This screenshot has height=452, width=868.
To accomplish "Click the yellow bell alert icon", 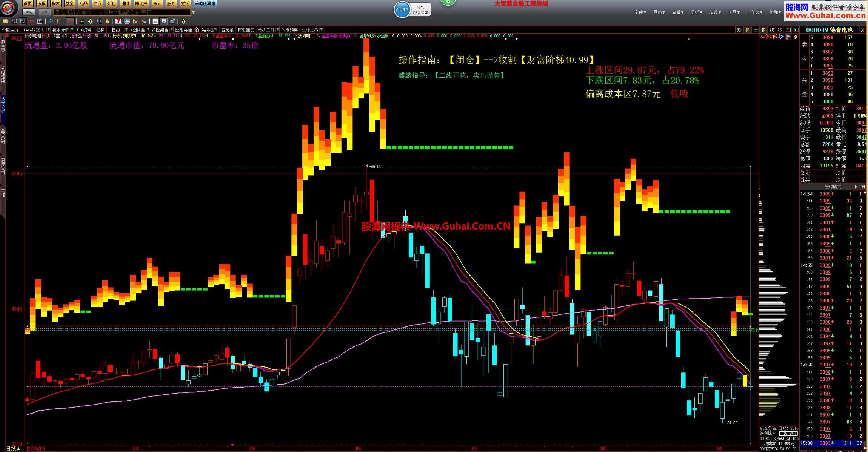I will (x=107, y=21).
